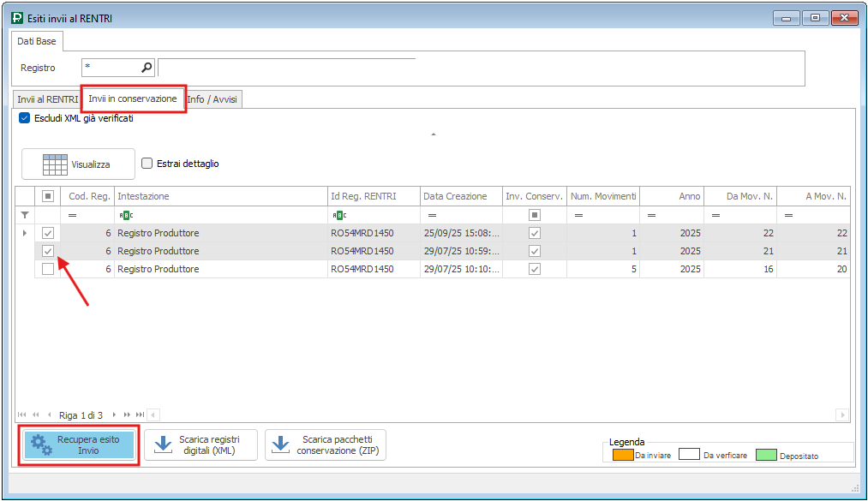Click Scarica pacchetti conservazione (ZIP) button
Screen dimensions: 868x501
tap(326, 445)
